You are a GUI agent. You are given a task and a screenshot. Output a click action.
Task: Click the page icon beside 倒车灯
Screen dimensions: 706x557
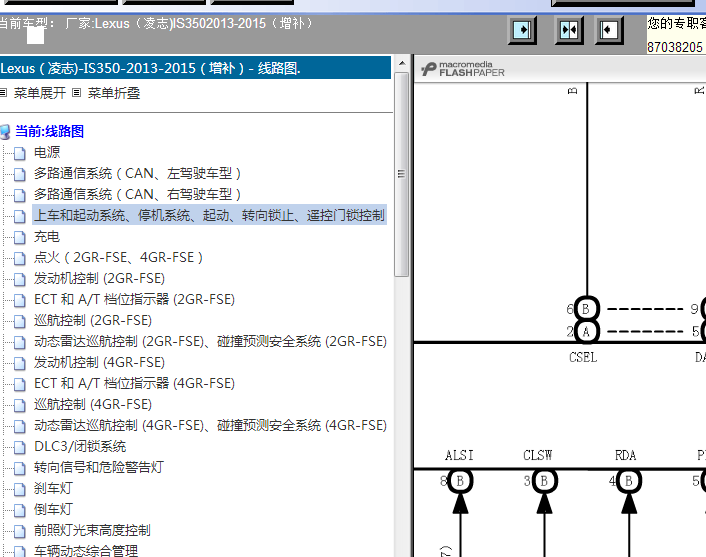tap(19, 511)
